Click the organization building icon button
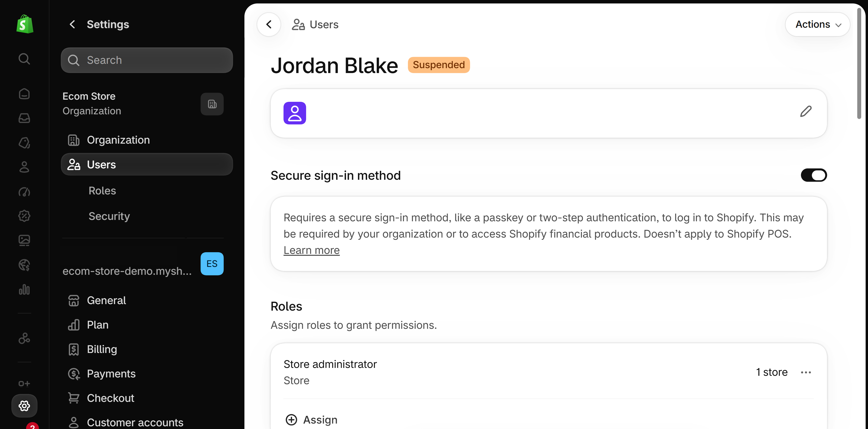The height and width of the screenshot is (429, 868). (x=212, y=104)
